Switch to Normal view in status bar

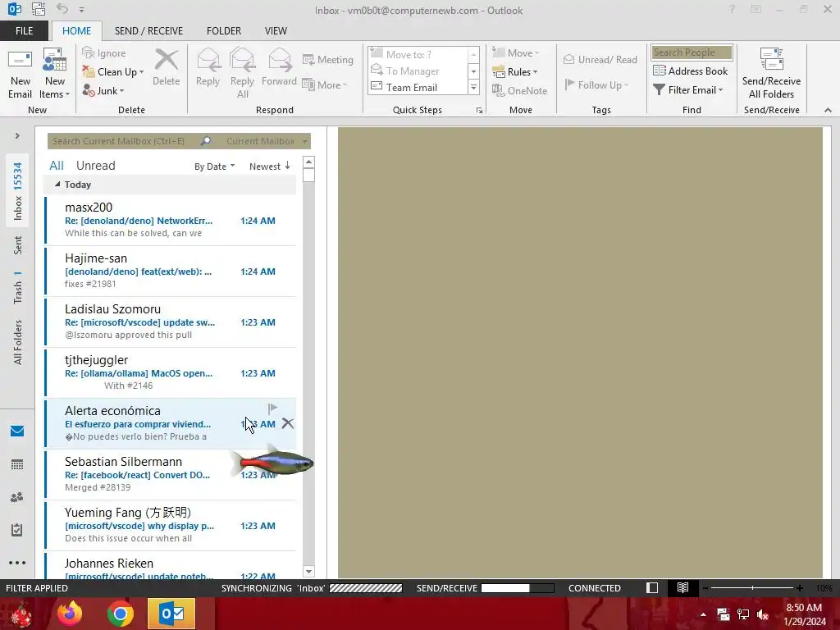(652, 587)
